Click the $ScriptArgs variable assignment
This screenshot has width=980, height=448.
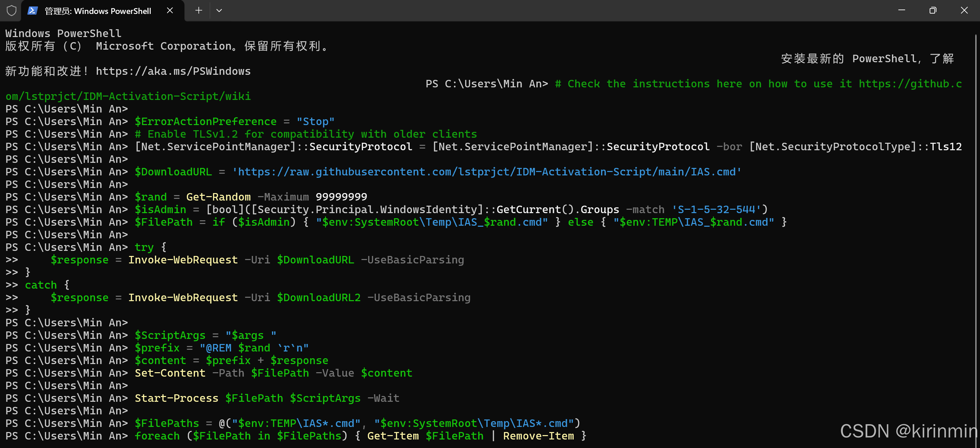(x=170, y=335)
